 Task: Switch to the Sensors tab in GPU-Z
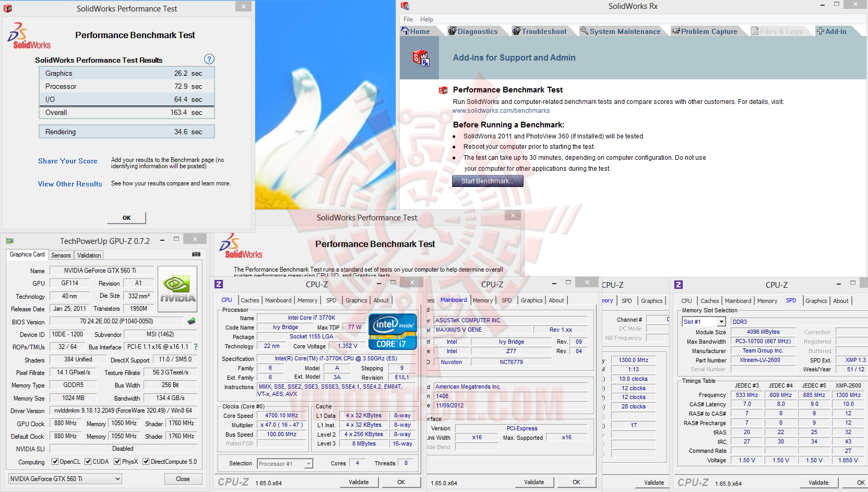click(x=61, y=255)
